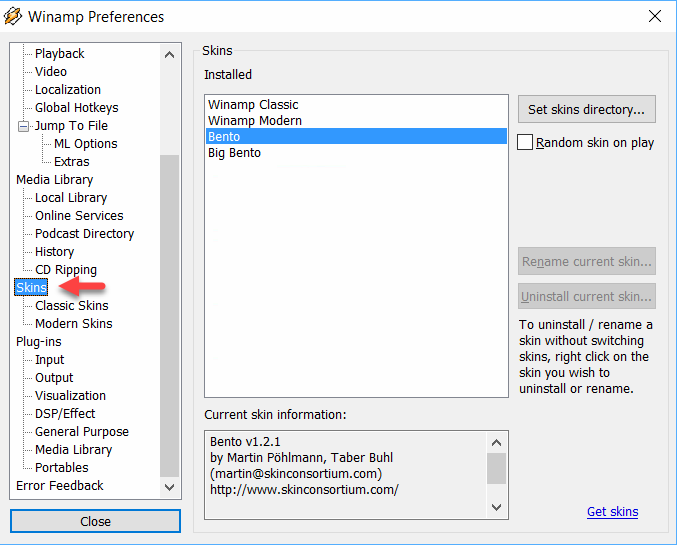Screen dimensions: 677x545
Task: Select the Plug-ins category
Action: (39, 342)
